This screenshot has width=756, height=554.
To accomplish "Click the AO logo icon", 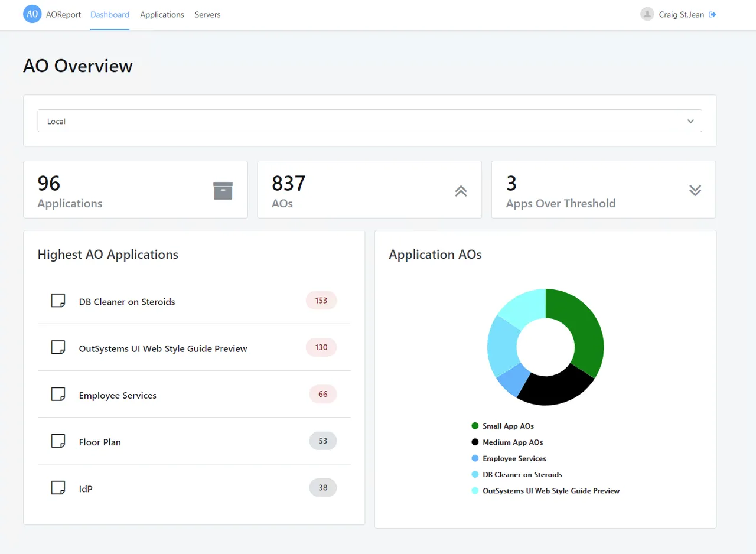I will pyautogui.click(x=32, y=14).
